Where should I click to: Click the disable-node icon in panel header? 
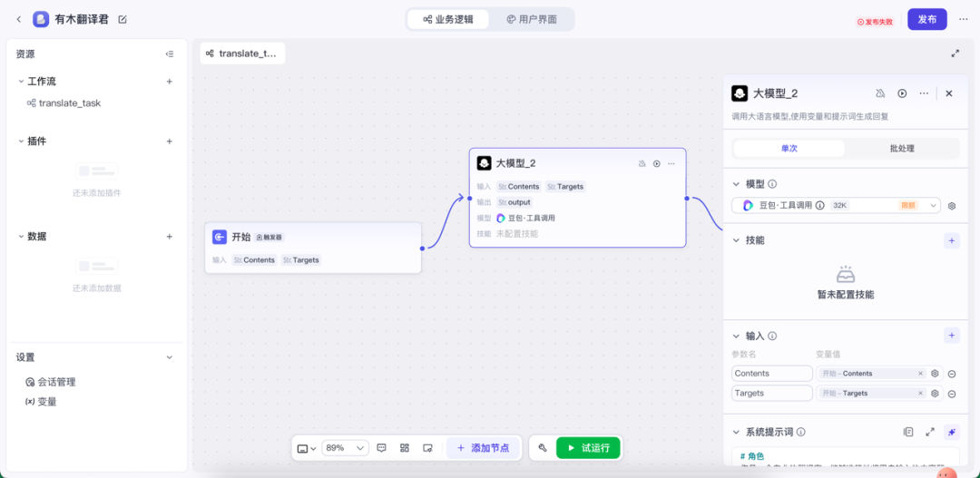(880, 93)
